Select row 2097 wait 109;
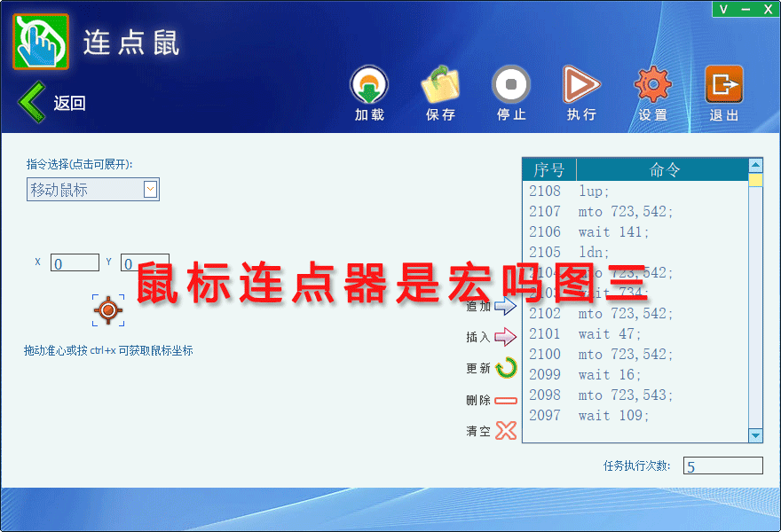 click(x=635, y=416)
